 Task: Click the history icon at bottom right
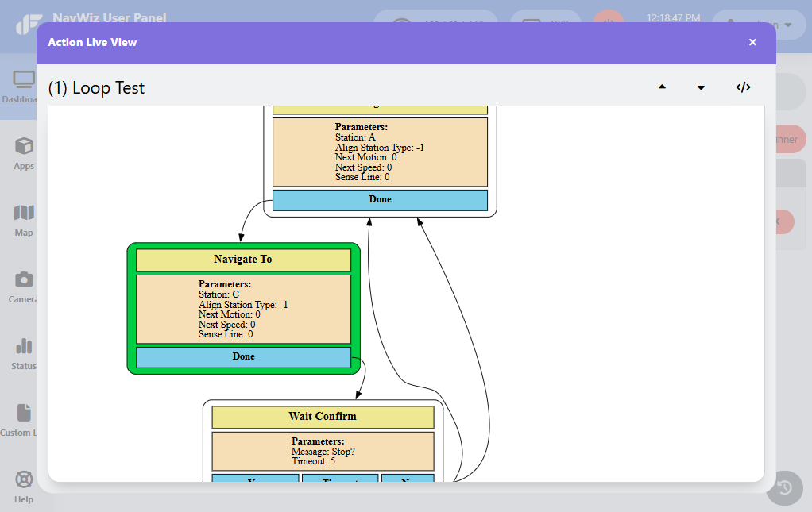pyautogui.click(x=784, y=487)
